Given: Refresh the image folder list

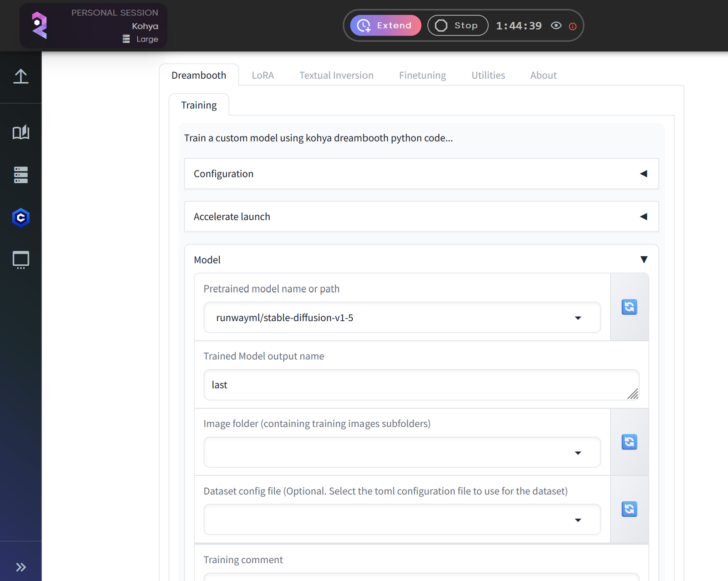Looking at the screenshot, I should pos(629,442).
